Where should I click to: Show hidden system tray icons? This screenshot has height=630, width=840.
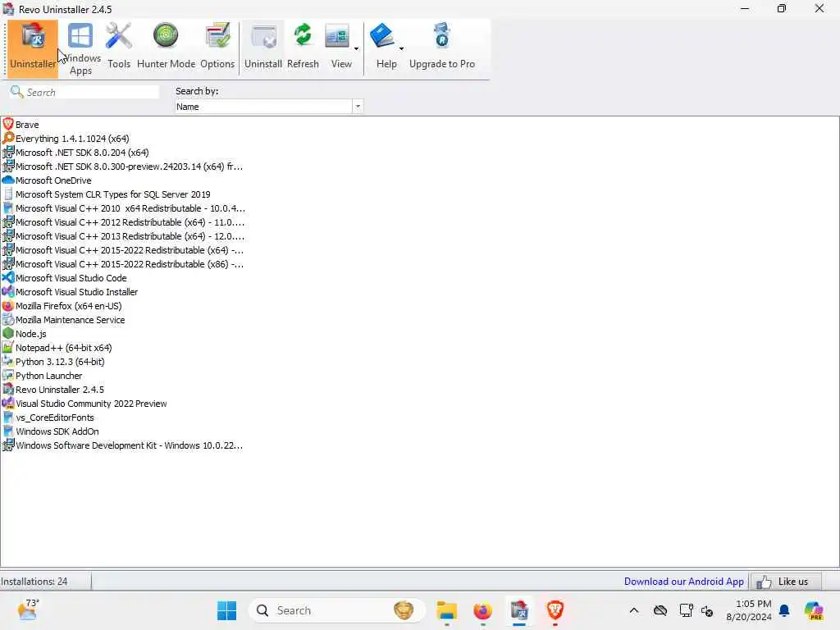(634, 610)
